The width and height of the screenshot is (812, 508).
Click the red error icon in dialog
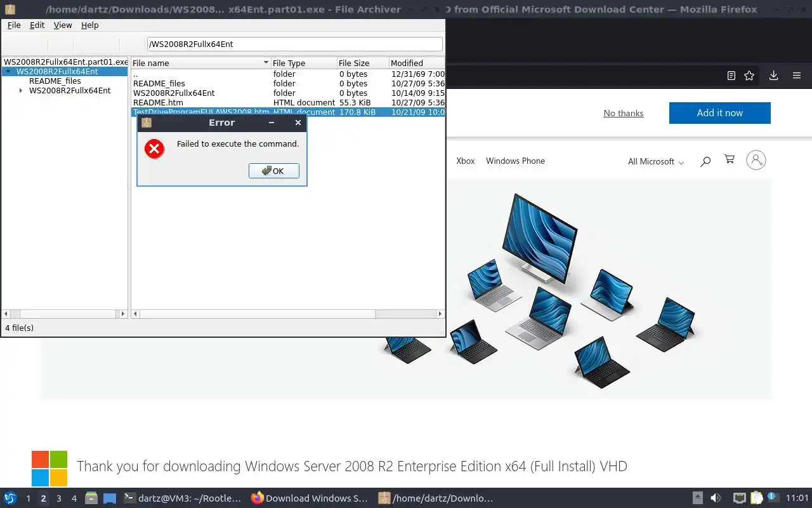154,149
